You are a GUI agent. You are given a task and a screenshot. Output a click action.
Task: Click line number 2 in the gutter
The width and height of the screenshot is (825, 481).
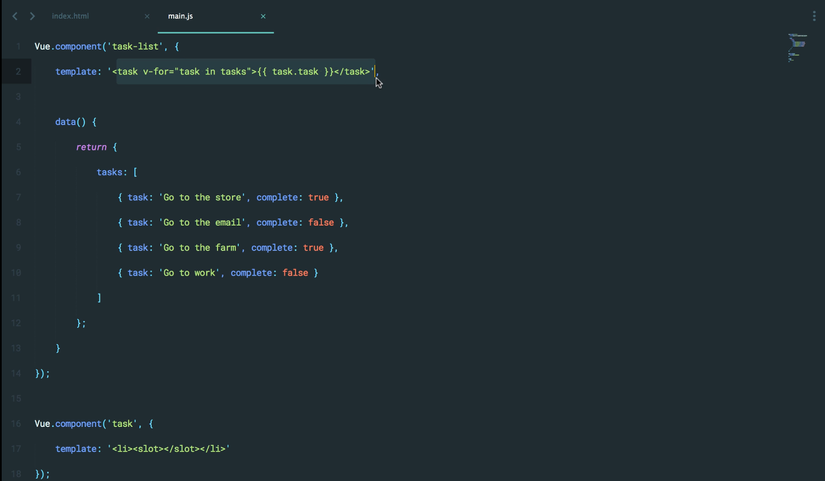(x=18, y=72)
